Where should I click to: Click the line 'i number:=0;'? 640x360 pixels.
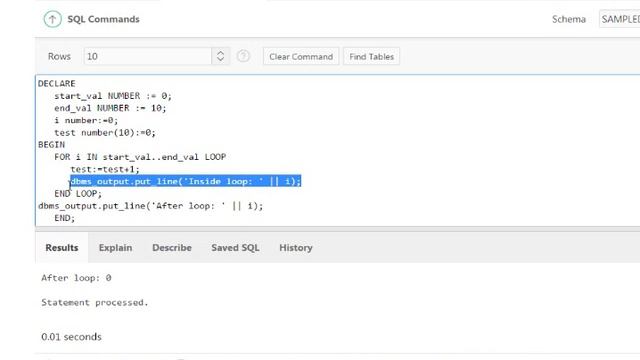[86, 120]
